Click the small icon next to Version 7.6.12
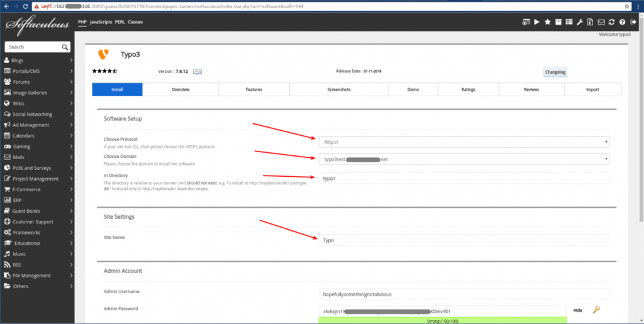Image resolution: width=644 pixels, height=324 pixels. (x=197, y=72)
